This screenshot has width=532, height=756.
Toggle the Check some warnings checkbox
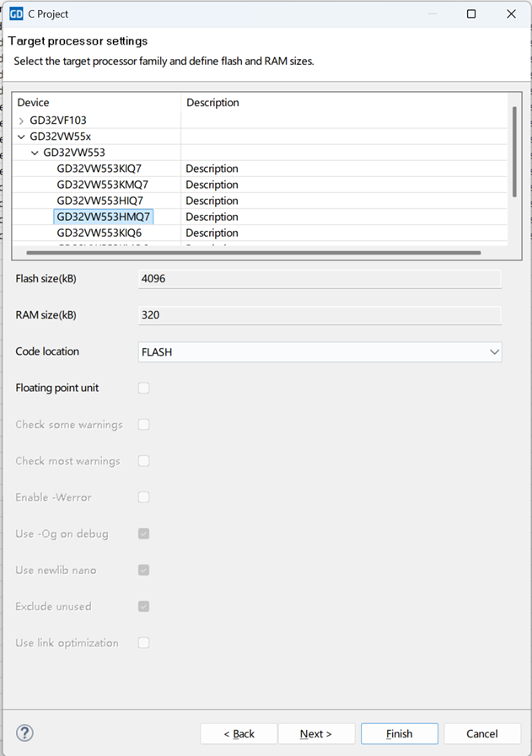[x=144, y=425]
